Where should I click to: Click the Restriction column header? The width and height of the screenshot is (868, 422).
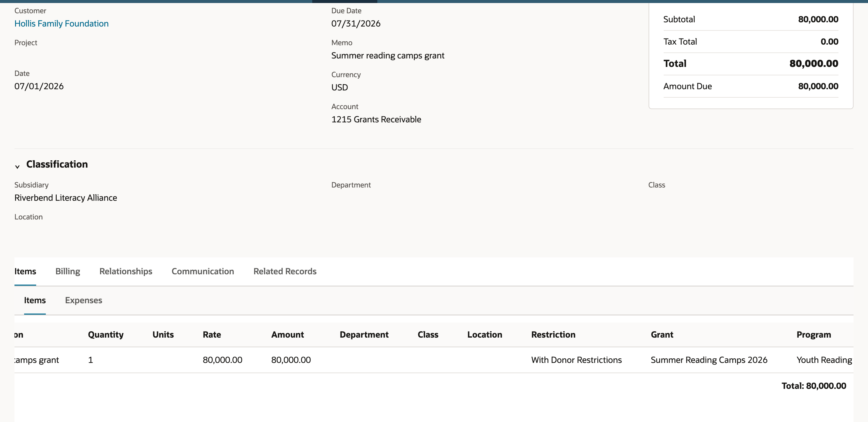tap(553, 335)
